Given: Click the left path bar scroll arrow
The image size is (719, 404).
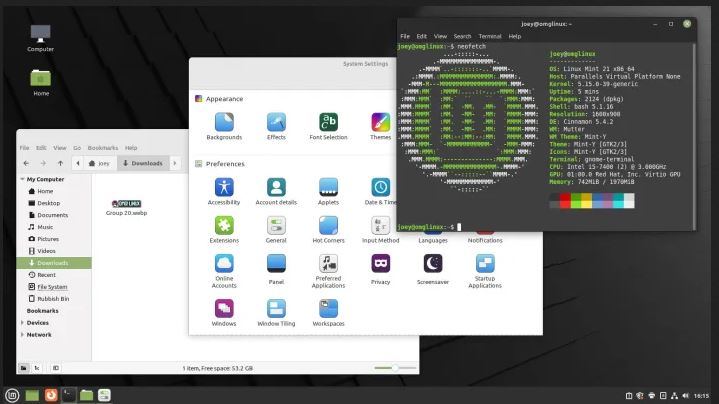Looking at the screenshot, I should 77,163.
